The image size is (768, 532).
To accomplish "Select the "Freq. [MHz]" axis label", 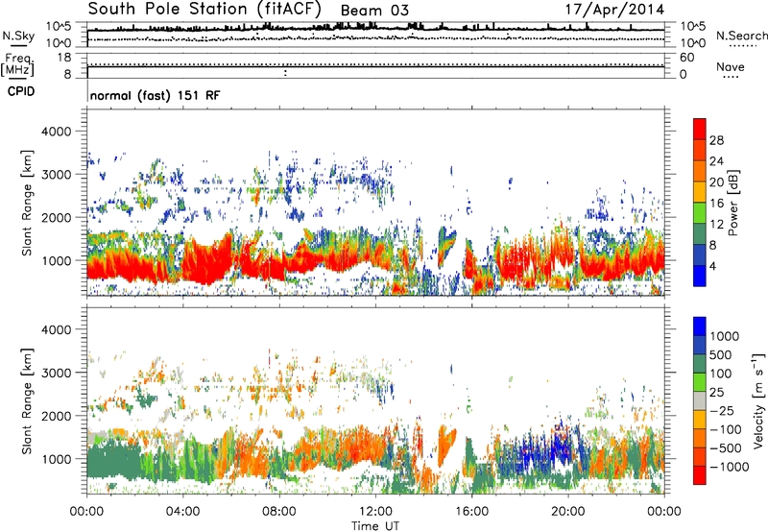I will click(17, 65).
